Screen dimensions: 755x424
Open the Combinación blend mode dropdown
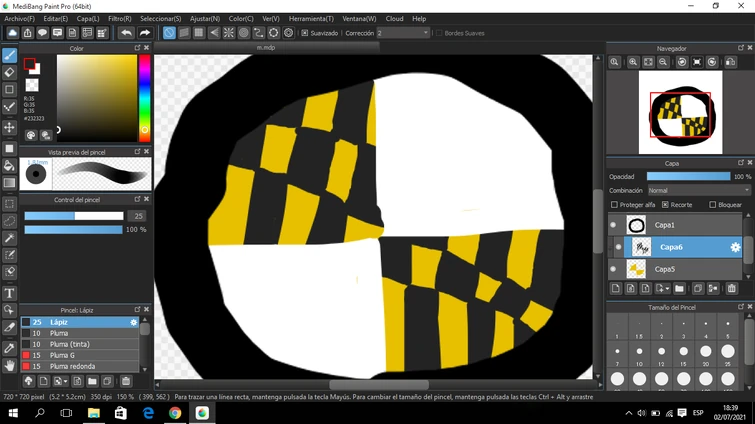[x=697, y=190]
